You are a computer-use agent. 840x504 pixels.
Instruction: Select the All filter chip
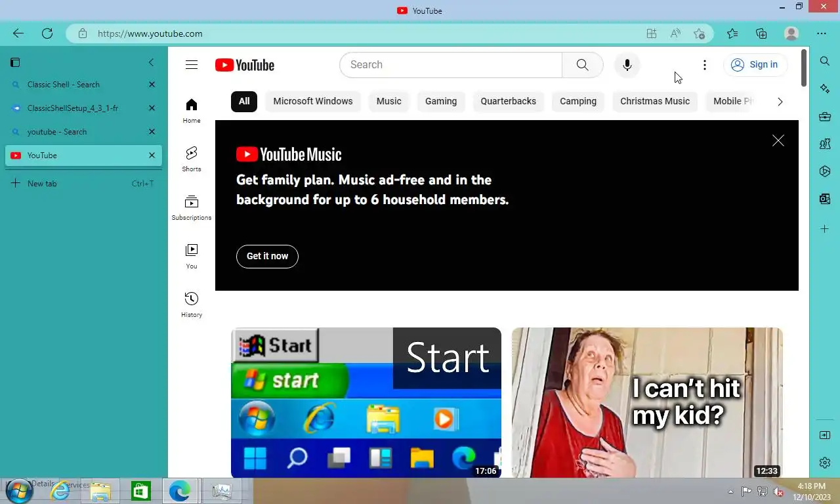244,101
